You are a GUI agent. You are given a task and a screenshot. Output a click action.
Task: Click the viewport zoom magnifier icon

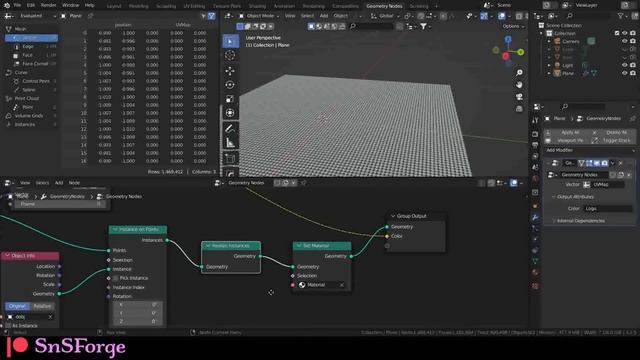coord(519,73)
